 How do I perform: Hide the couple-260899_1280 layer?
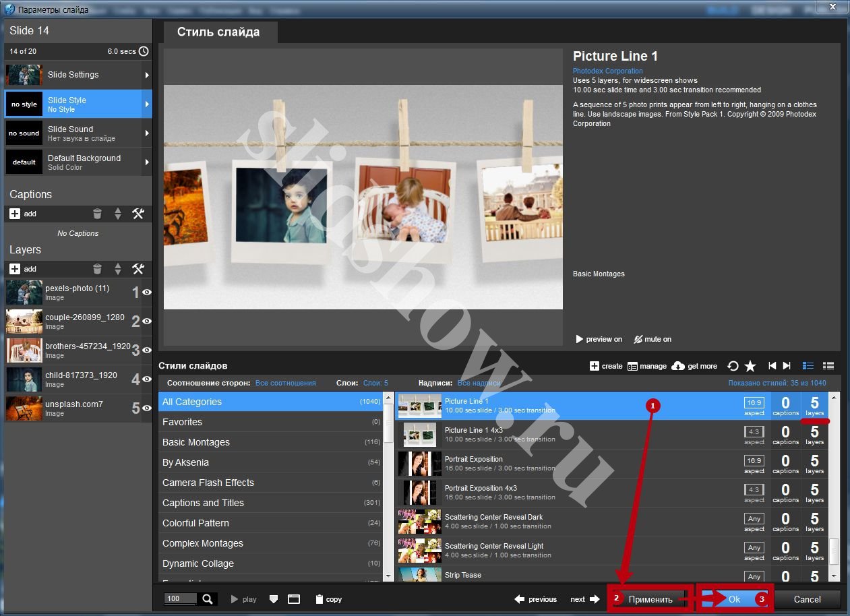tap(146, 321)
